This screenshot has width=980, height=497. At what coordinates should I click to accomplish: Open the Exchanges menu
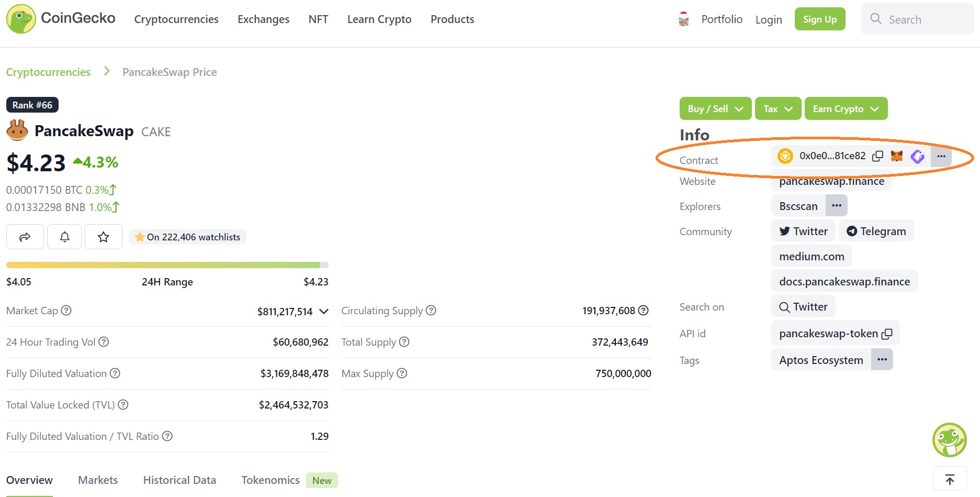(263, 19)
